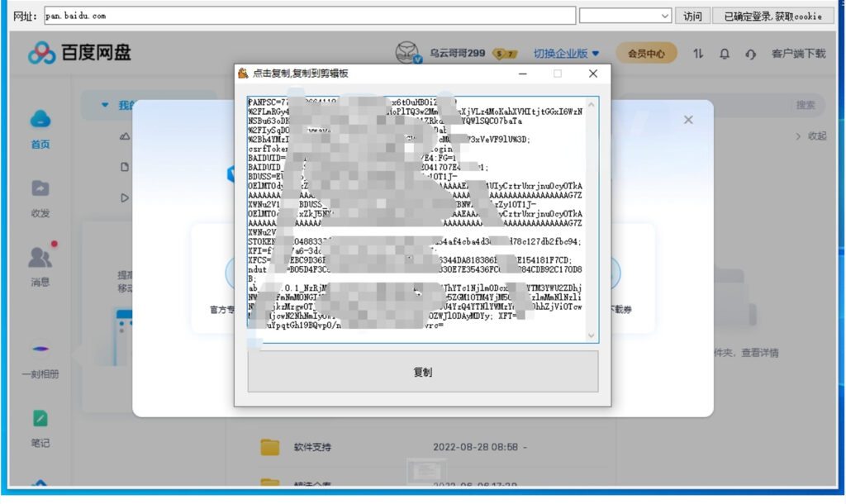
Task: Click the user avatar icon
Action: (408, 53)
